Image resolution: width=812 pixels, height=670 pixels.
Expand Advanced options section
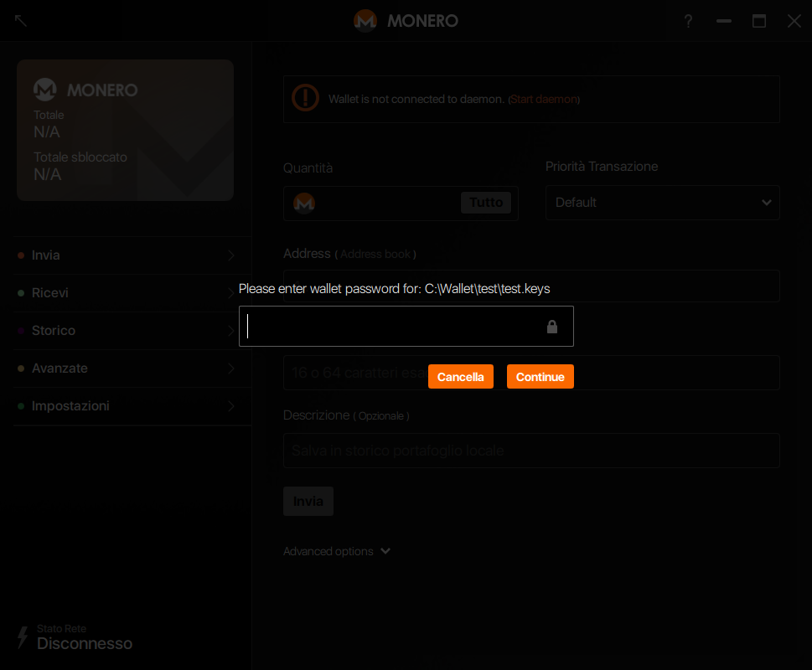click(x=337, y=551)
